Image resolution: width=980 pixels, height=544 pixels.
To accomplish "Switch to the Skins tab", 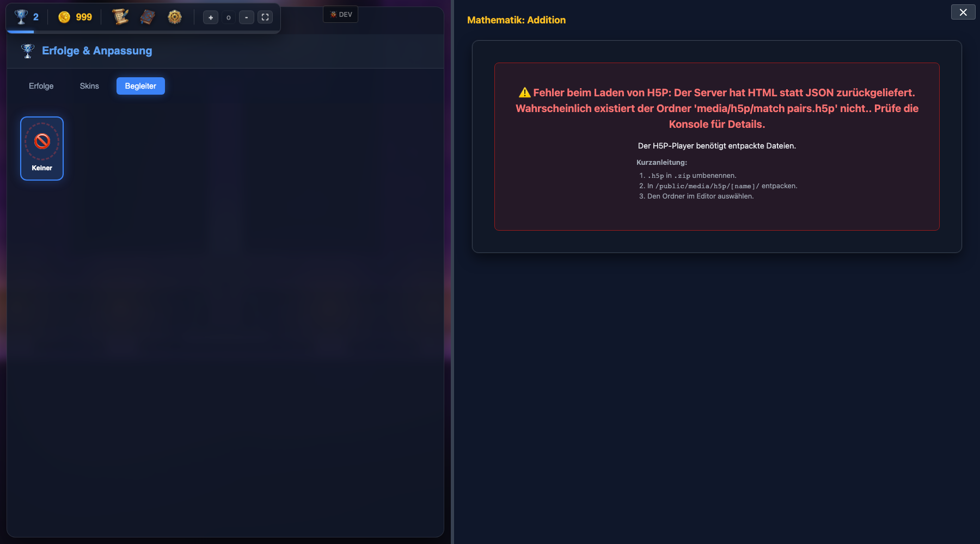I will [89, 86].
